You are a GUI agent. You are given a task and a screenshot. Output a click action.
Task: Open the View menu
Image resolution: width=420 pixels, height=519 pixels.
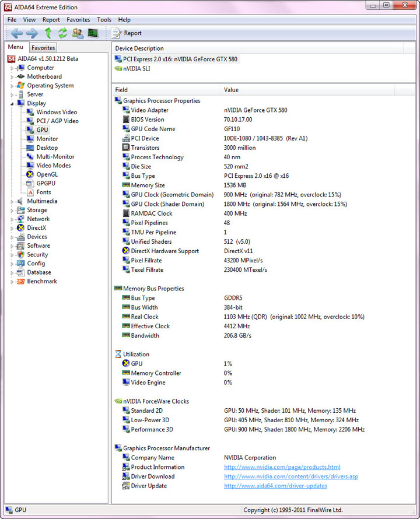click(x=29, y=20)
